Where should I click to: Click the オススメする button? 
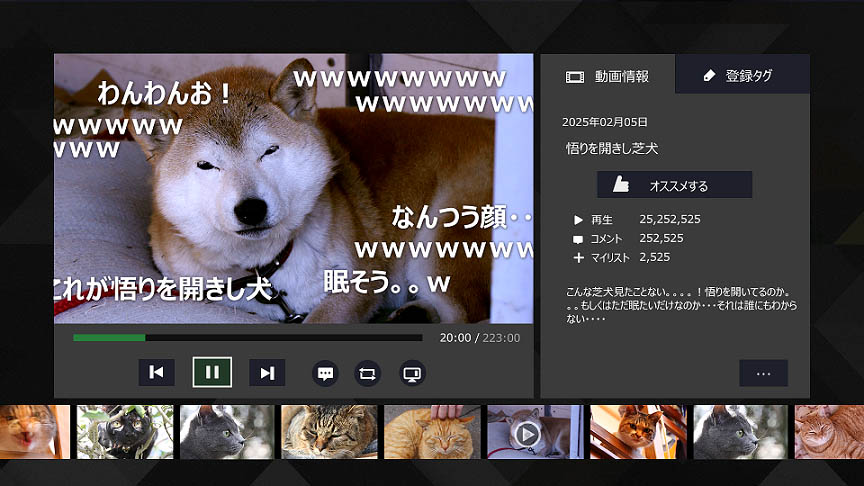pyautogui.click(x=674, y=185)
